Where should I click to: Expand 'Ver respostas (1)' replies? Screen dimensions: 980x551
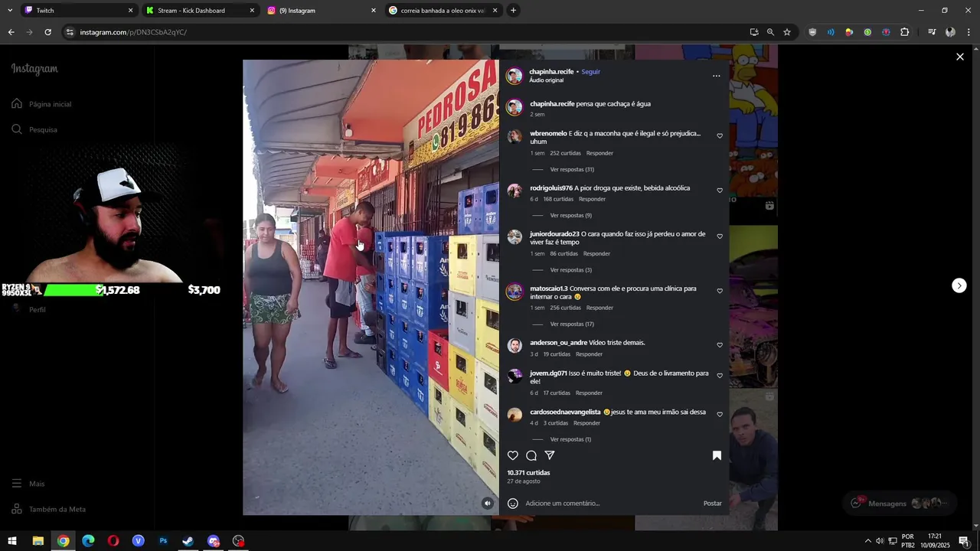point(570,440)
